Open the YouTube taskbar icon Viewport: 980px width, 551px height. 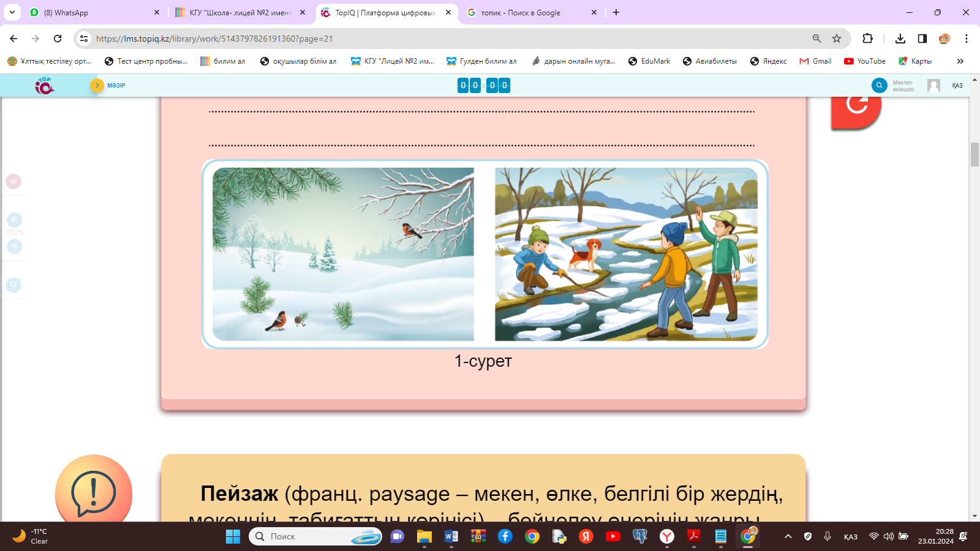pyautogui.click(x=613, y=536)
